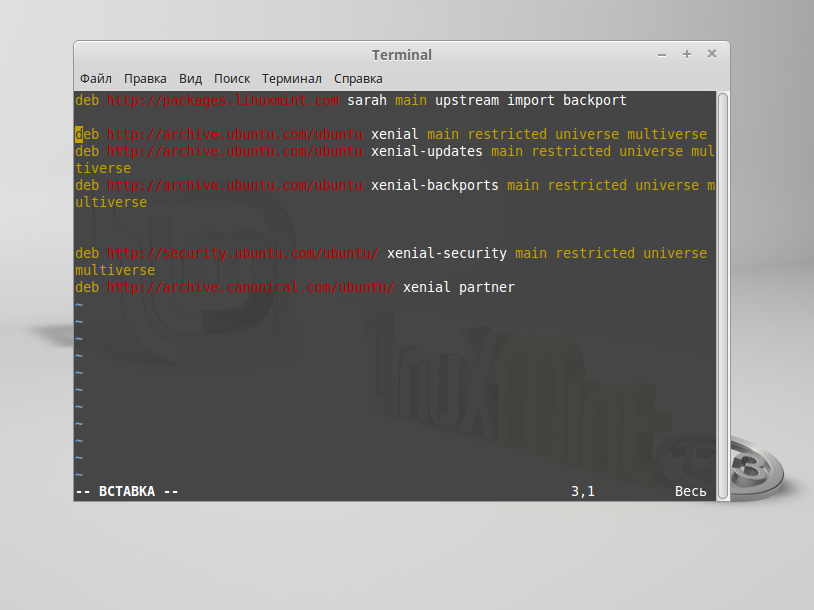Click the word partner in last line
The width and height of the screenshot is (814, 610).
(487, 287)
